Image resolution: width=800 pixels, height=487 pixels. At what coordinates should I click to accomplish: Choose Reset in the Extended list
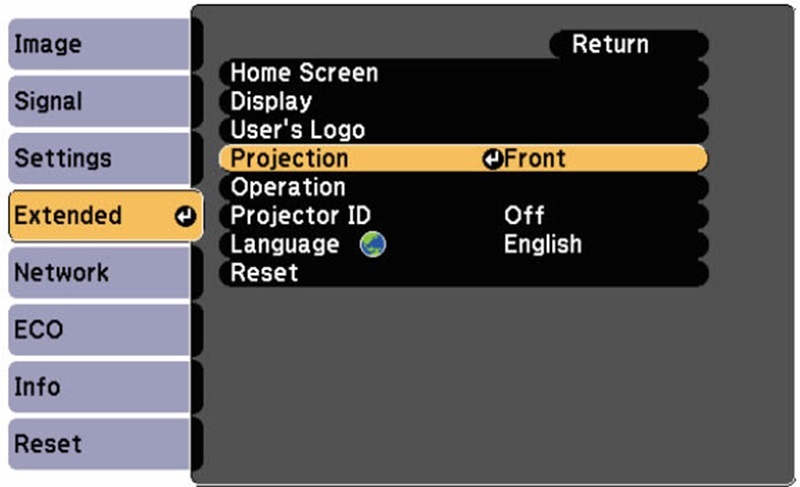pyautogui.click(x=464, y=273)
